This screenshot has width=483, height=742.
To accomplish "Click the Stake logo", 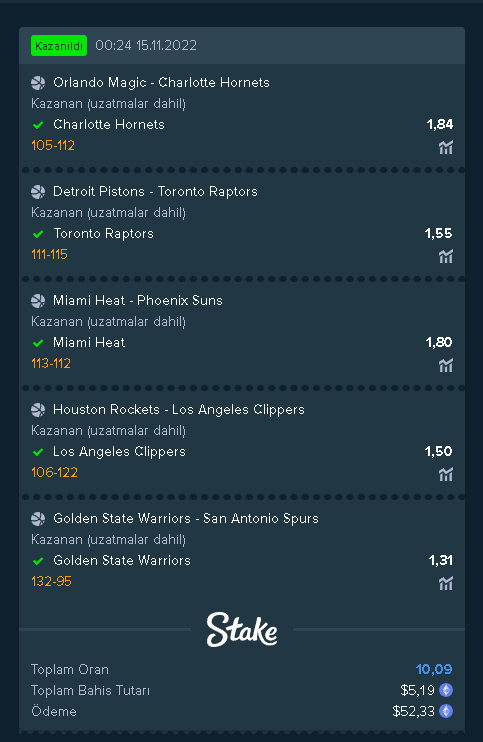I will (242, 629).
